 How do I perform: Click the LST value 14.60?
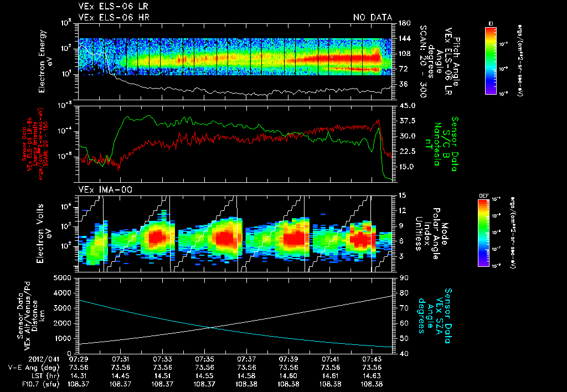288,376
